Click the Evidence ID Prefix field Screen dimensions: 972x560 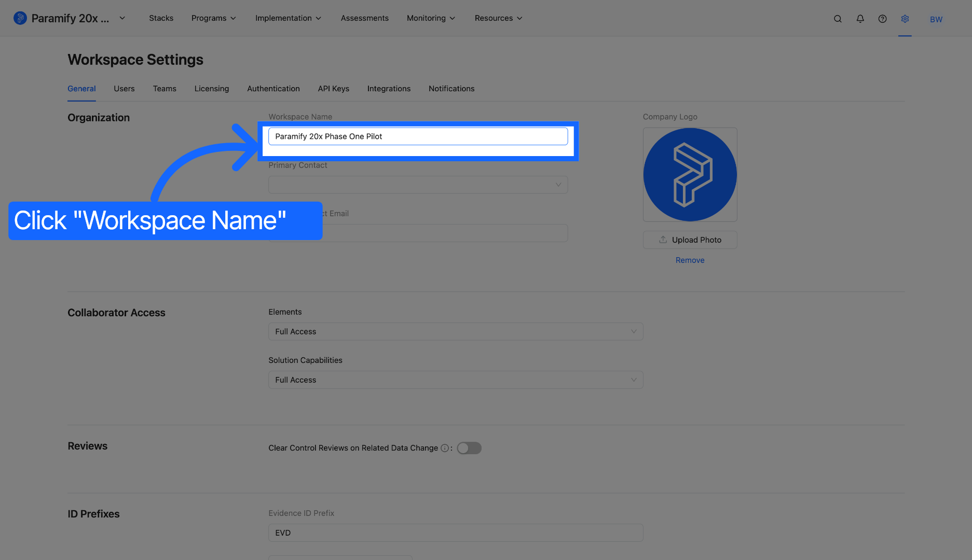click(456, 533)
